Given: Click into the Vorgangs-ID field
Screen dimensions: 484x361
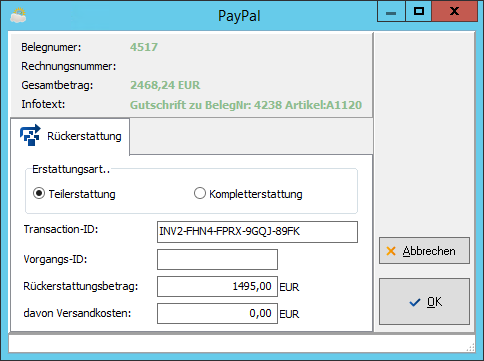Looking at the screenshot, I should click(x=217, y=259).
